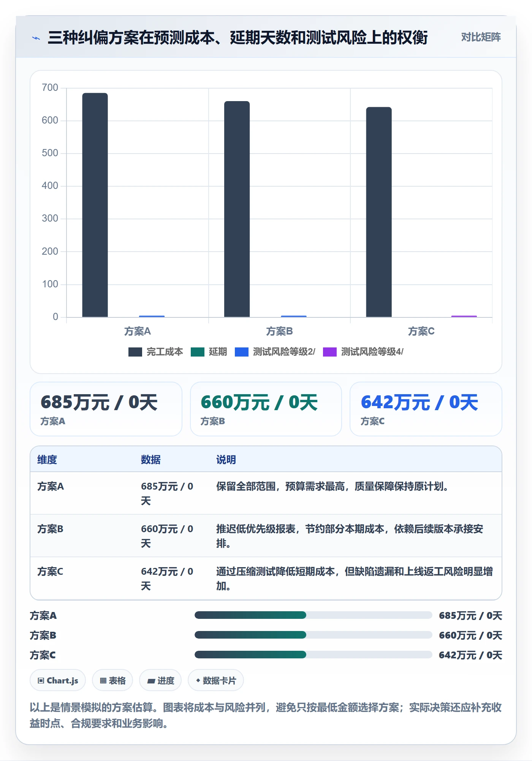Click the 方案A x-axis label
Screen dimensions: 532x761
click(x=138, y=331)
